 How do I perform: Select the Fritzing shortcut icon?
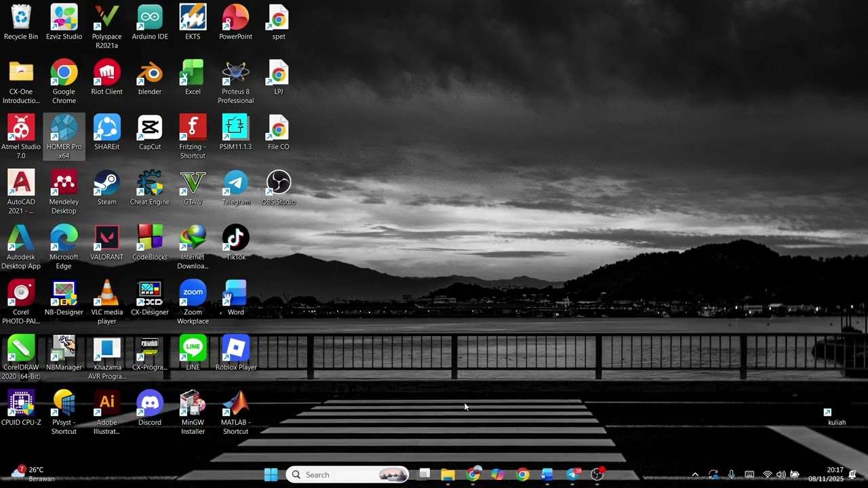[193, 137]
